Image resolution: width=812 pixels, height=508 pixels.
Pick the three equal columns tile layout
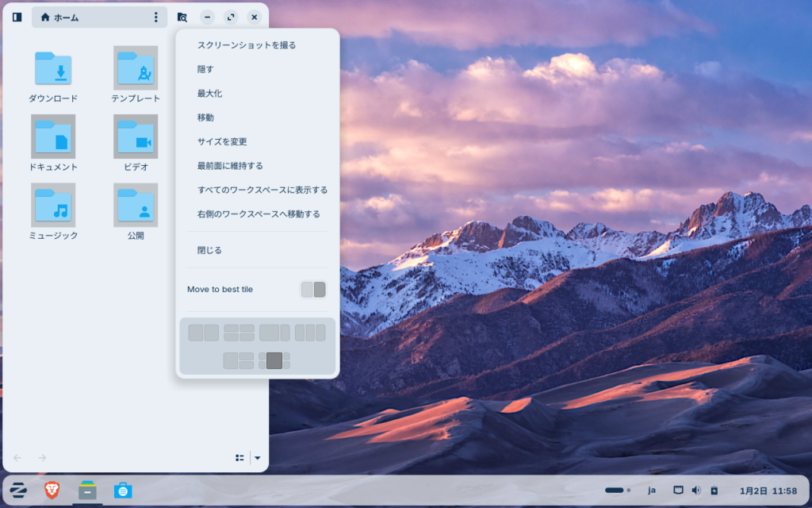click(310, 333)
